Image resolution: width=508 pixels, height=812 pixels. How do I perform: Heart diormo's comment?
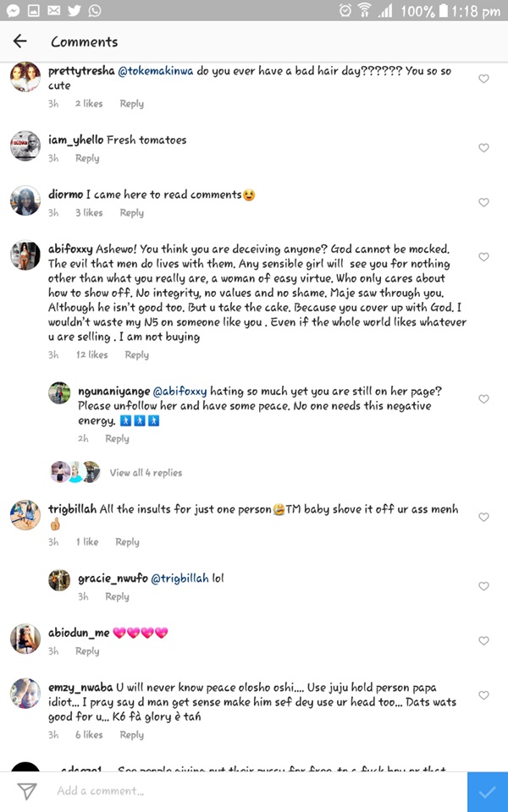coord(483,203)
